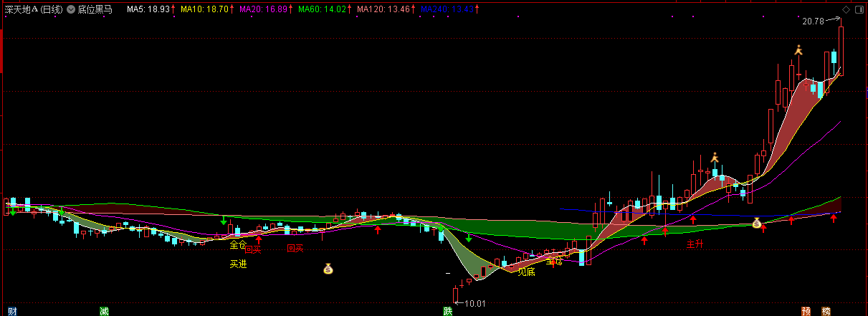
Task: Click the 底位黑马 indicator name
Action: coord(95,10)
